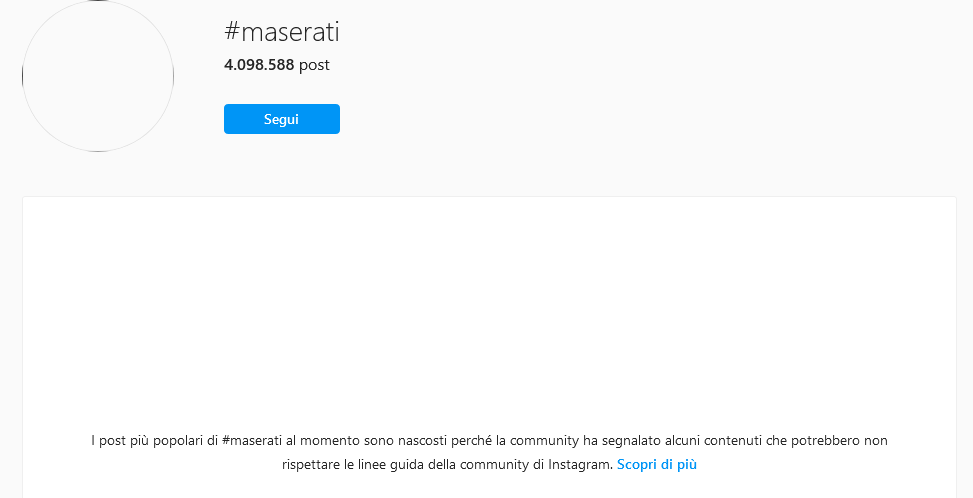Follow the hashtag with the Segui button
973x498 pixels.
[x=282, y=119]
